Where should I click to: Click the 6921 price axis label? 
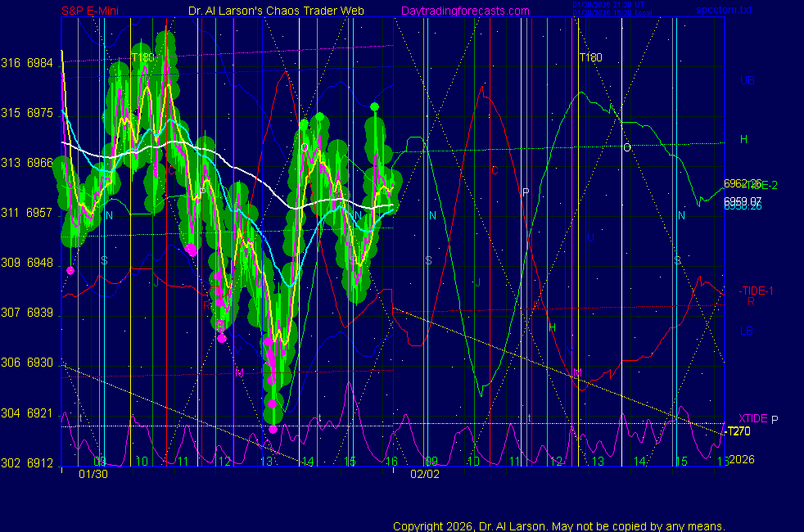click(39, 413)
